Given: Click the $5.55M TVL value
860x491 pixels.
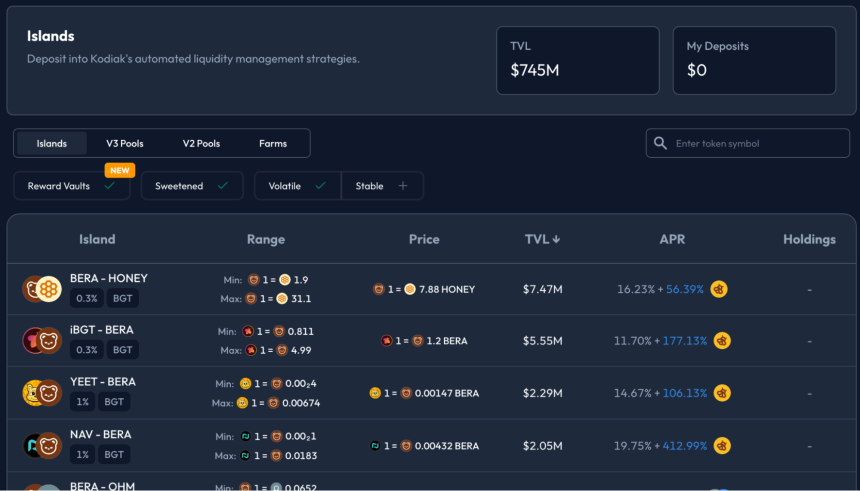Looking at the screenshot, I should pos(542,341).
